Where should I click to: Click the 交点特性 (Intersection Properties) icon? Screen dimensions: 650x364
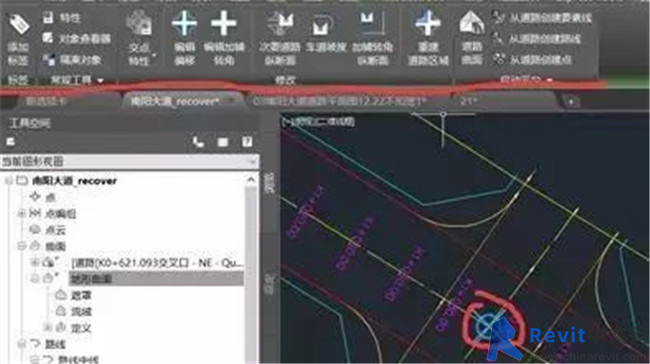point(139,22)
